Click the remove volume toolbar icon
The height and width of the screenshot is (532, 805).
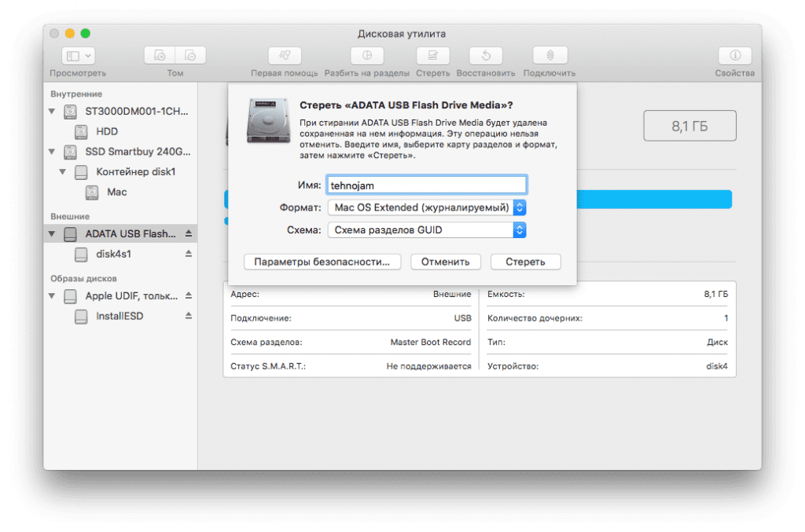tap(190, 56)
